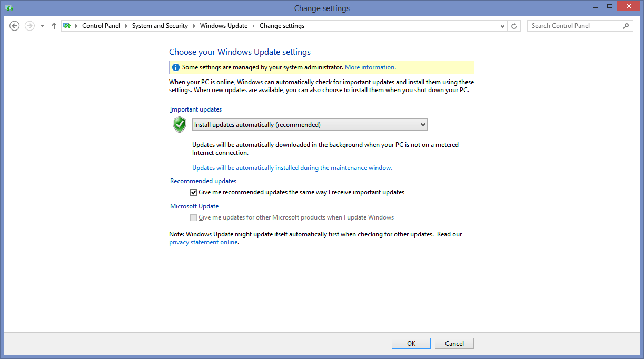This screenshot has height=359, width=644.
Task: Click 'Choose your Windows Update settings' heading
Action: [x=240, y=52]
